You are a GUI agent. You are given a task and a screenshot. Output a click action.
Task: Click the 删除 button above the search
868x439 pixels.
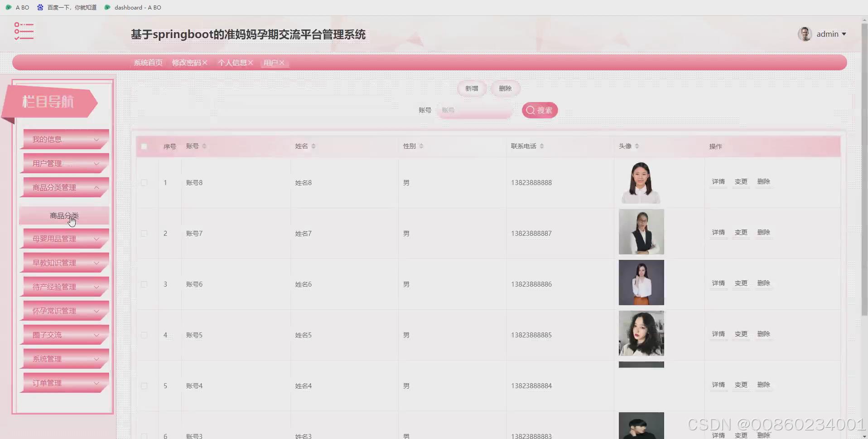tap(505, 88)
